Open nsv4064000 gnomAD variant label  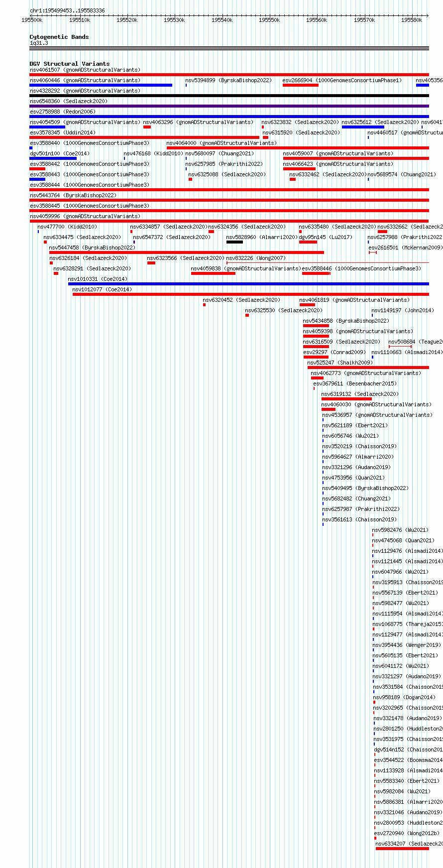pos(221,143)
